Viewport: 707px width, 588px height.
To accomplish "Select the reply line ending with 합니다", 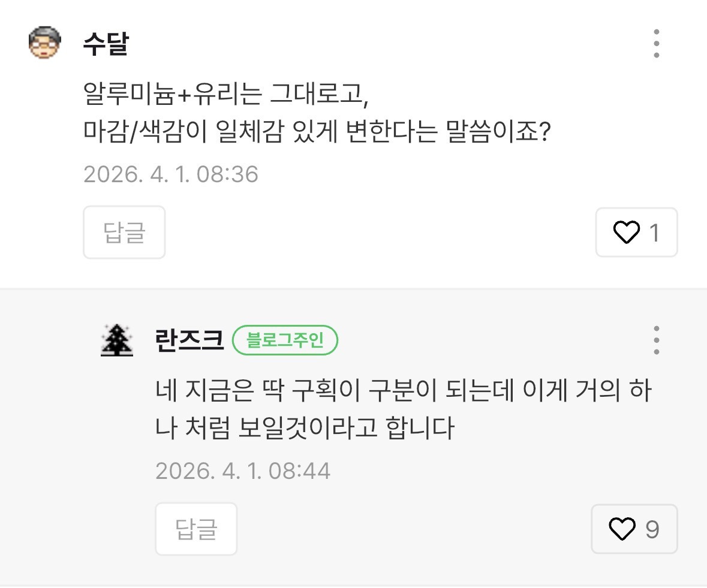I will pyautogui.click(x=305, y=429).
